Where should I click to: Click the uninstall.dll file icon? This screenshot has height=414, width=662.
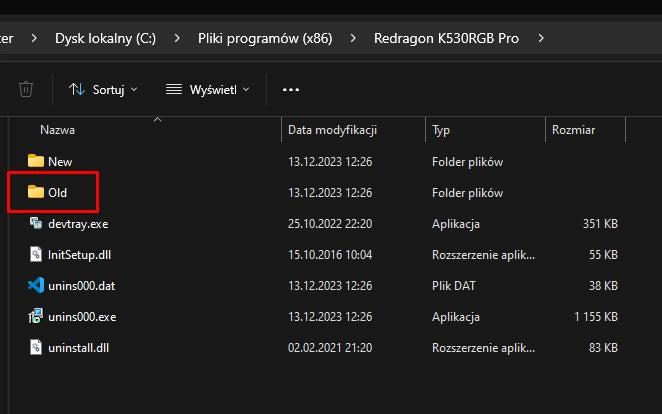pyautogui.click(x=36, y=347)
